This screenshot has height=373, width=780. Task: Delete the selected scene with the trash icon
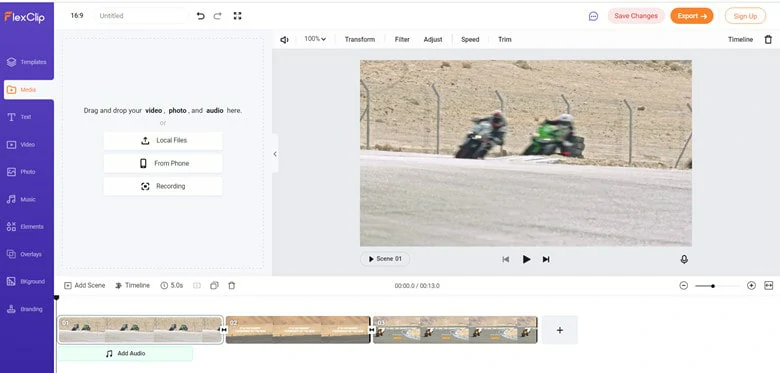pyautogui.click(x=231, y=285)
